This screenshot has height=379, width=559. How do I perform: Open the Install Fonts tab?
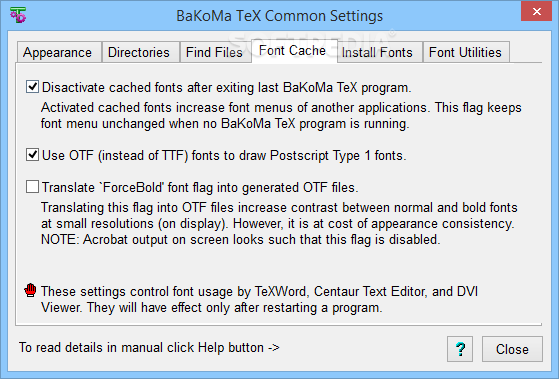click(x=379, y=52)
